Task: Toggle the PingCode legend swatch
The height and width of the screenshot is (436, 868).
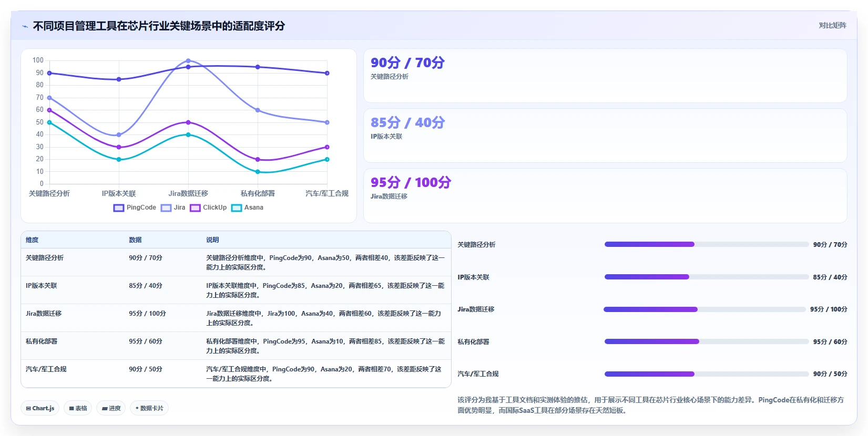Action: click(119, 208)
